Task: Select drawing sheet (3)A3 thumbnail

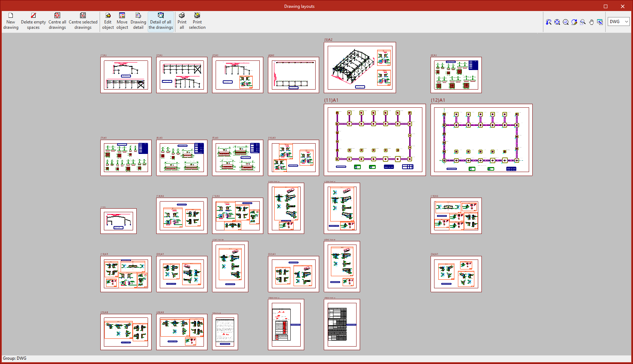Action: [238, 75]
